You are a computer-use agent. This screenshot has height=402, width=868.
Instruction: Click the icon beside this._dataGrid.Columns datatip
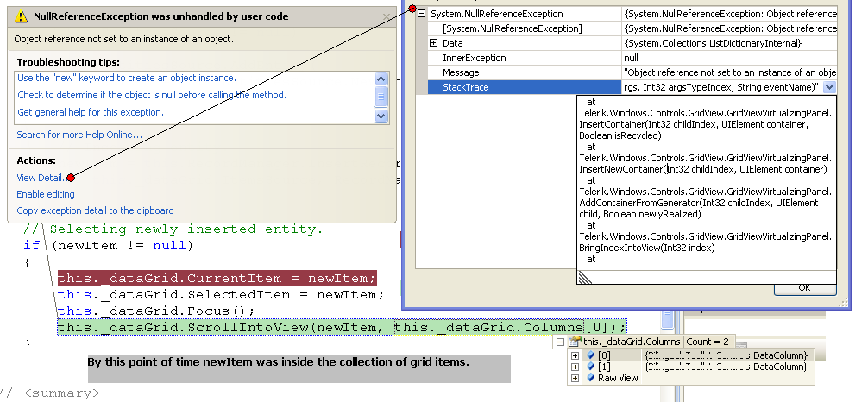click(575, 341)
